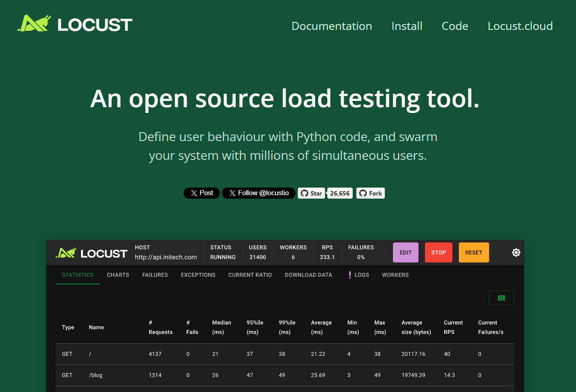Image resolution: width=576 pixels, height=392 pixels.
Task: Click the # Requests column header
Action: [161, 327]
